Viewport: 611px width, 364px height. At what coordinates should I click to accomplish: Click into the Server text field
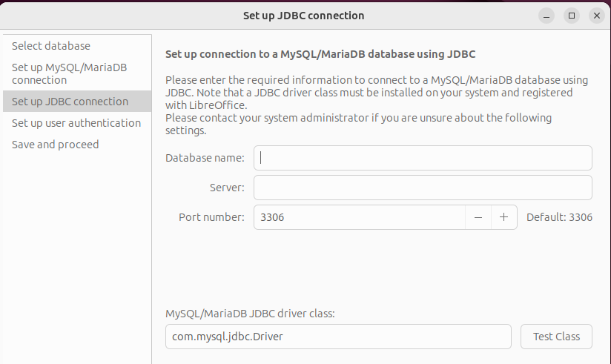point(423,188)
